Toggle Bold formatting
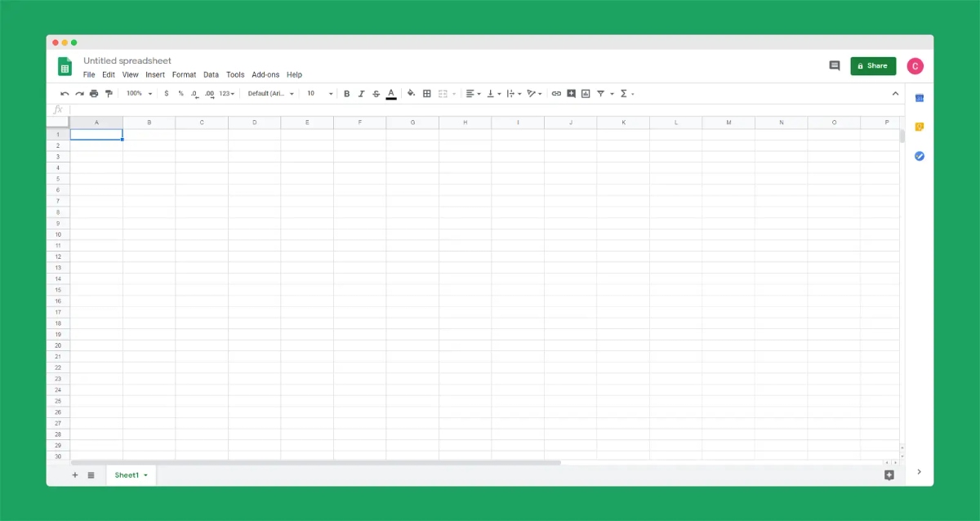 (x=346, y=94)
